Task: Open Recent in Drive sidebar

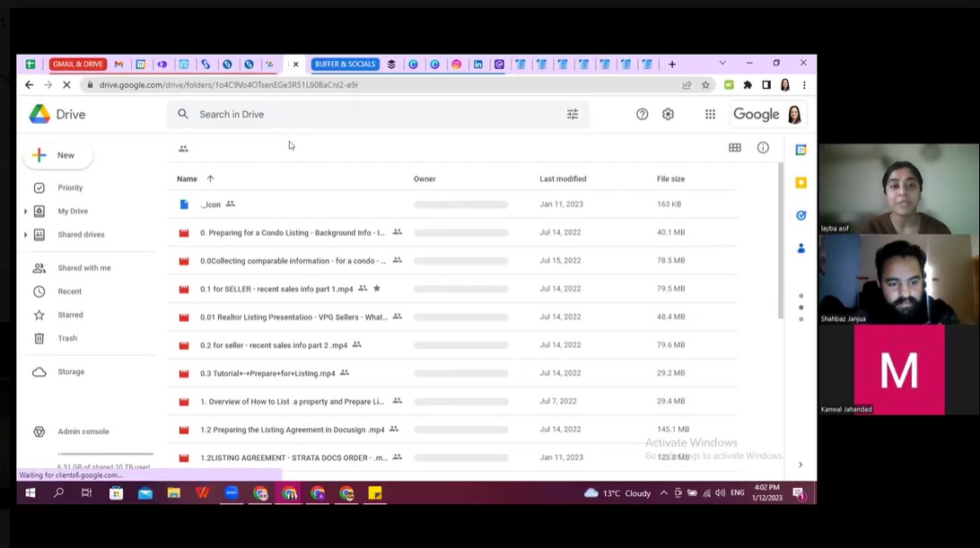Action: [x=69, y=291]
